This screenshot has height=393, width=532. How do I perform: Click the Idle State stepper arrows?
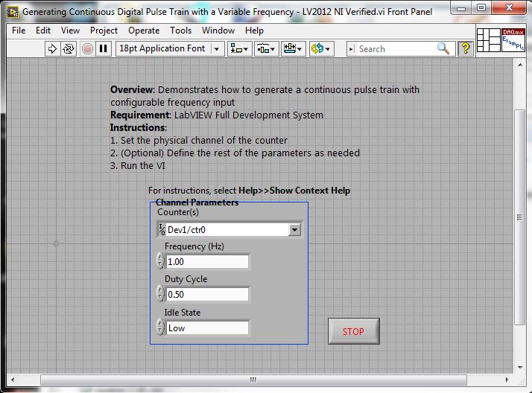click(160, 327)
